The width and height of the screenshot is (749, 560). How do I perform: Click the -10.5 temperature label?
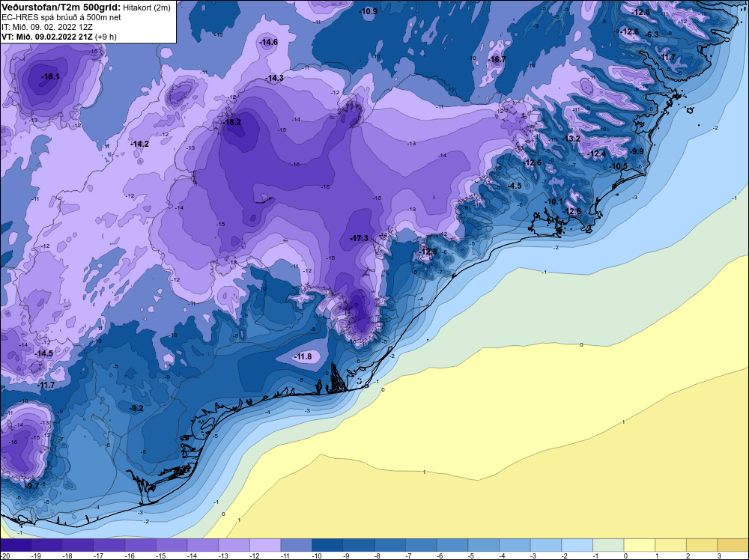coord(619,166)
